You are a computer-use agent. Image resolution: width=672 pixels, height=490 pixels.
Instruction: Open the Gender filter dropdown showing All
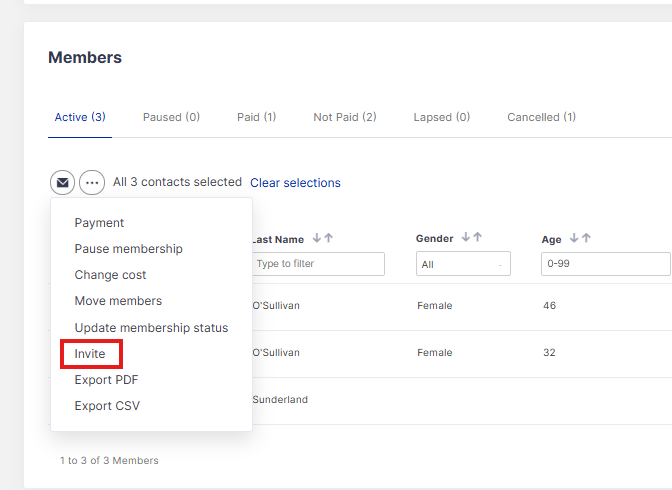coord(463,264)
